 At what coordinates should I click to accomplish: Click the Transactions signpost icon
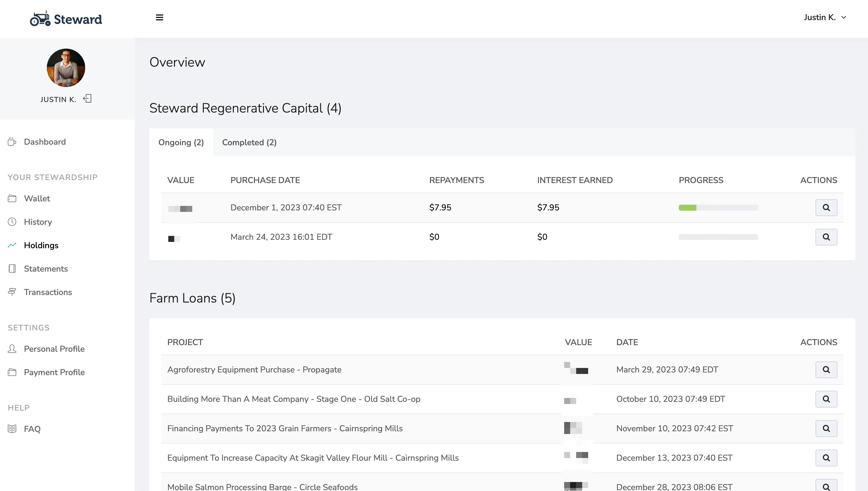click(12, 292)
